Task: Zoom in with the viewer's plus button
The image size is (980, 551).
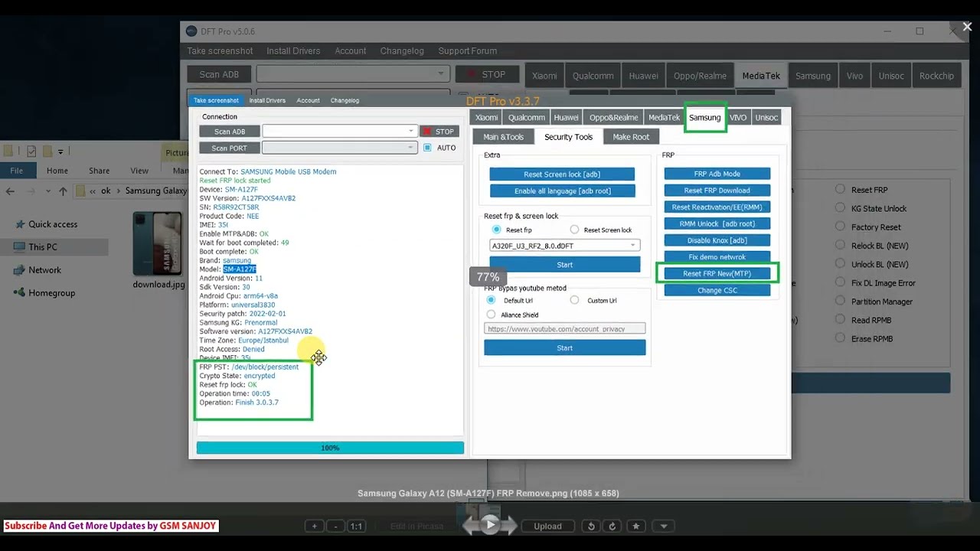Action: (x=314, y=526)
